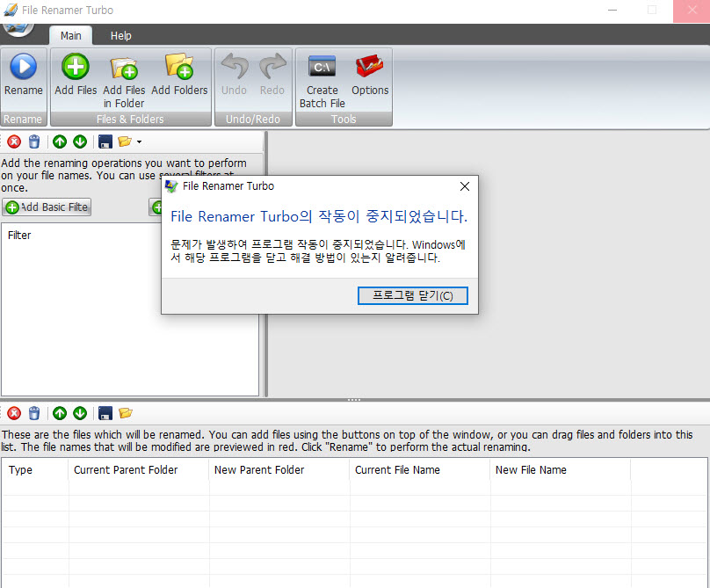Viewport: 710px width, 588px height.
Task: Click the Add Basic Filter button
Action: coord(47,207)
